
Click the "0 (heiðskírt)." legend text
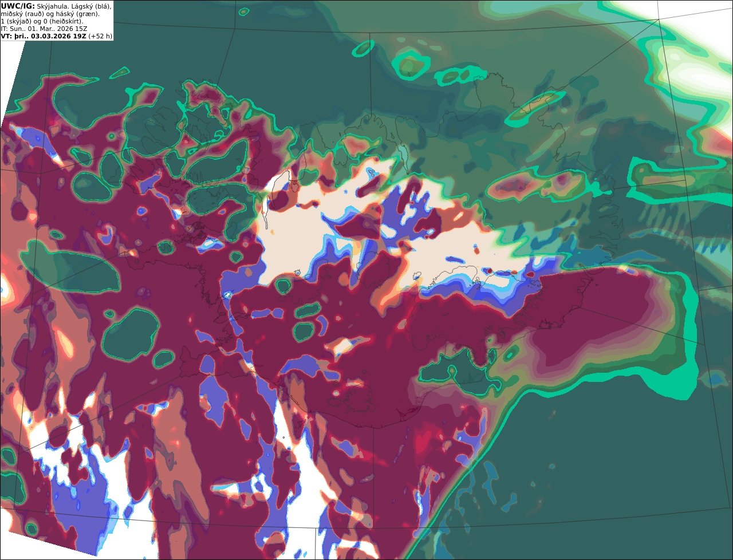tap(63, 22)
